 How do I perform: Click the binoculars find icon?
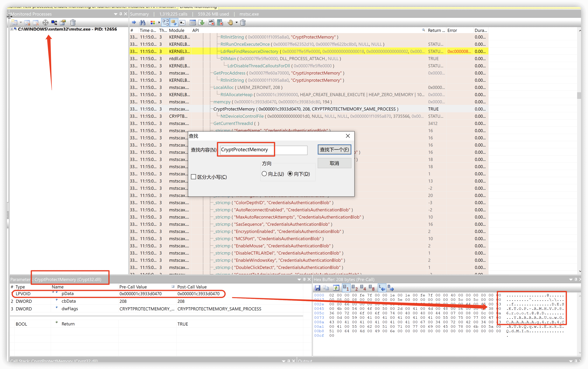pos(142,23)
